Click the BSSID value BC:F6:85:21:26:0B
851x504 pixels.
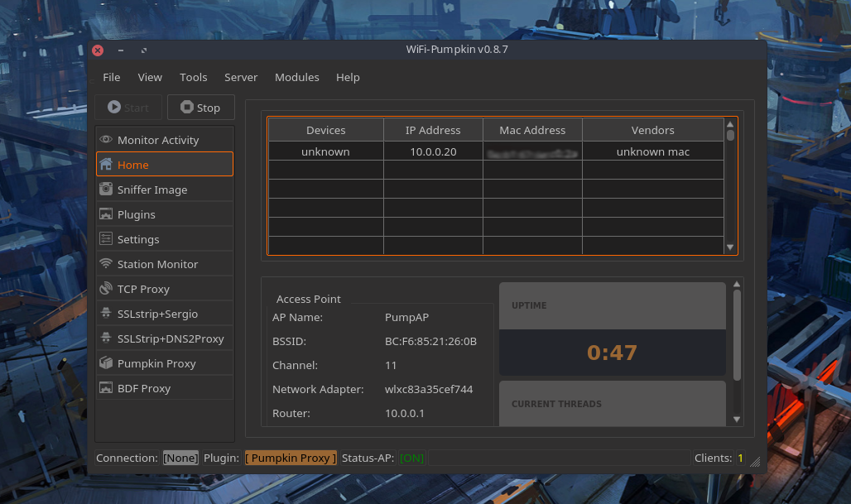point(430,341)
